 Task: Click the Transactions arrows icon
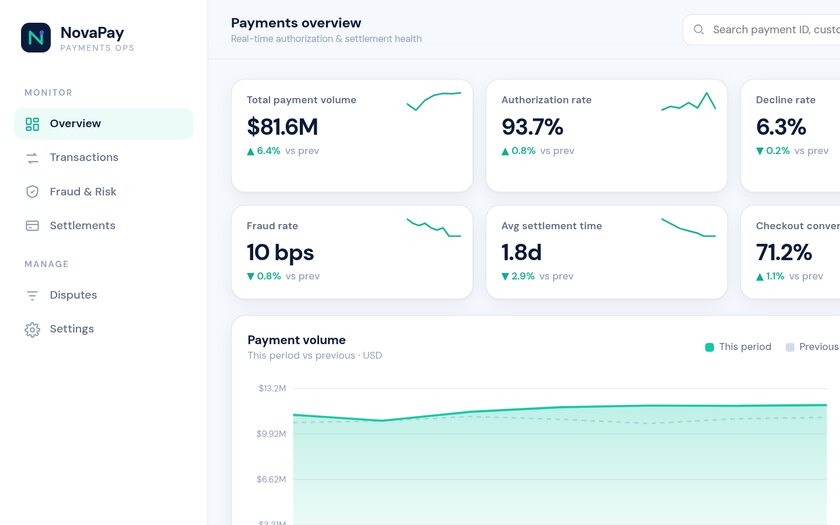[32, 158]
